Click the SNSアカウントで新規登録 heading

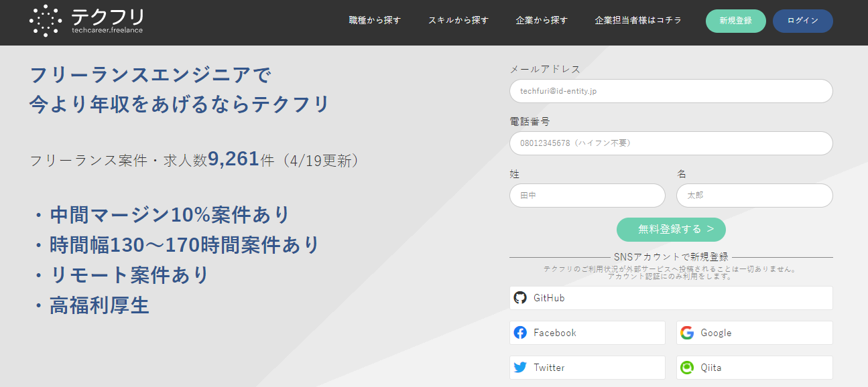[671, 257]
